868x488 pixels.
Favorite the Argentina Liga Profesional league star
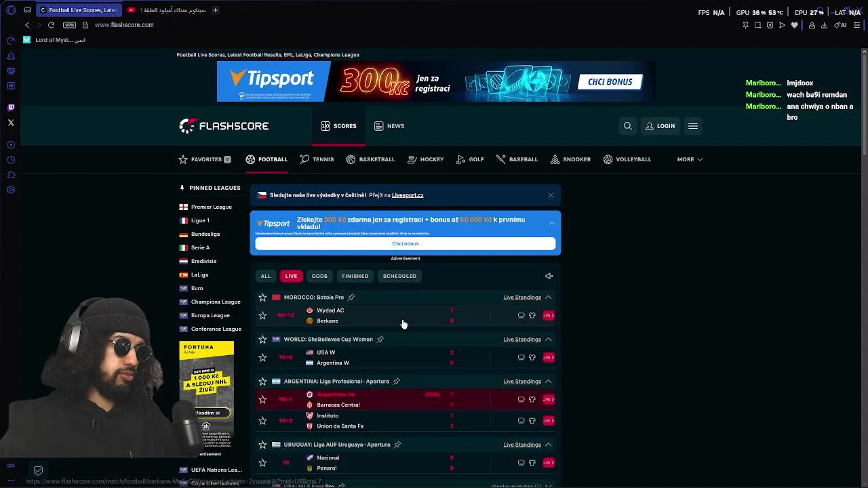tap(262, 382)
